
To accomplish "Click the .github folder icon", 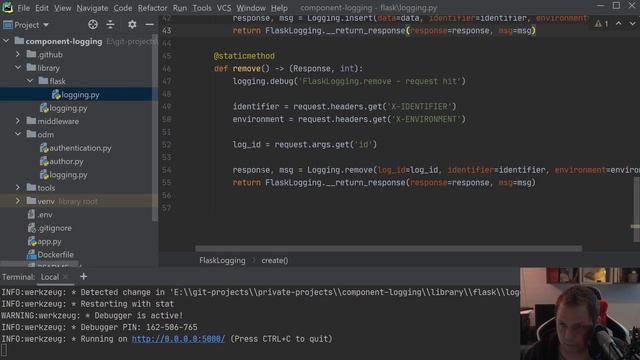I will 31,54.
